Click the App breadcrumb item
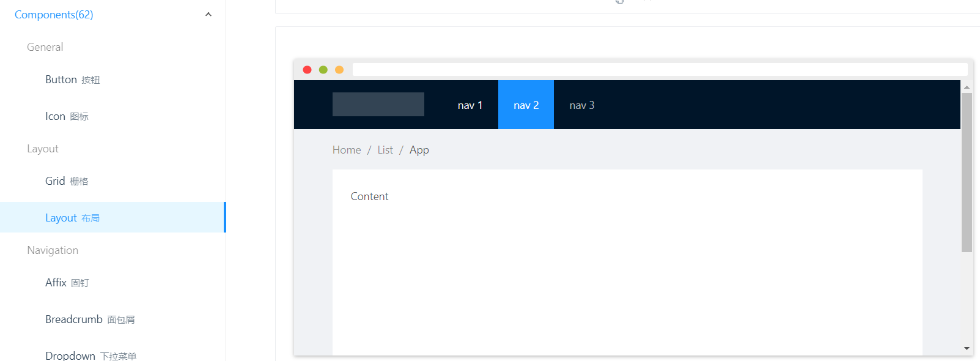Screen dimensions: 980x361 pos(419,150)
